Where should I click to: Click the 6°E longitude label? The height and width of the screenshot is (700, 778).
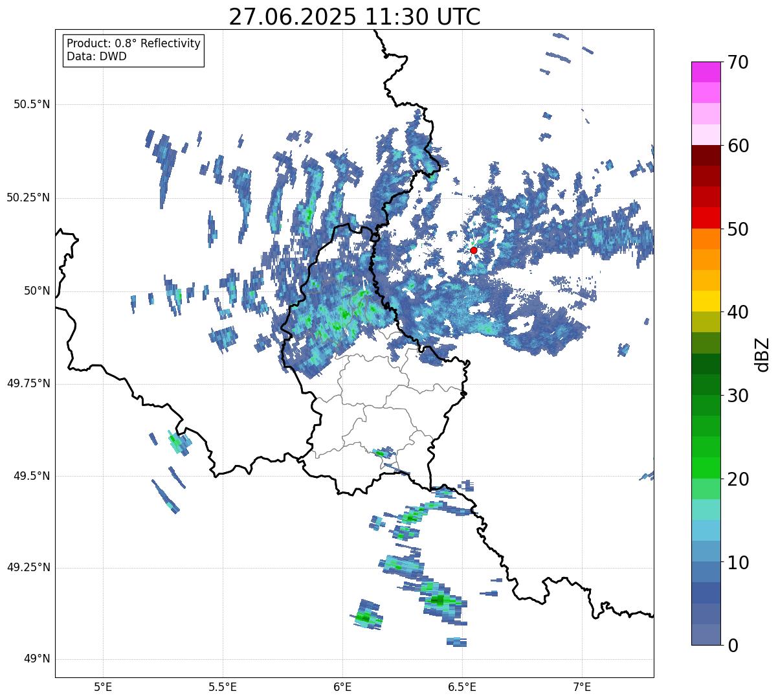(x=342, y=686)
